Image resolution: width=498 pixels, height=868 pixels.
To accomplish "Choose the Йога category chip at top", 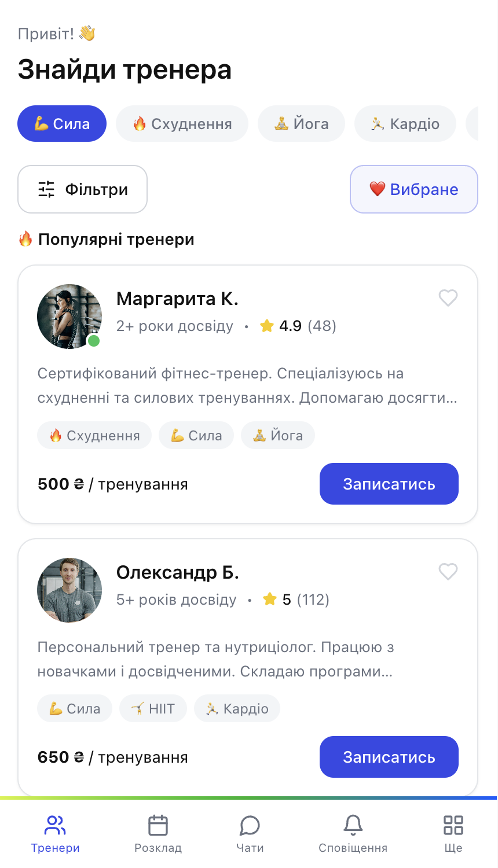I will point(301,124).
